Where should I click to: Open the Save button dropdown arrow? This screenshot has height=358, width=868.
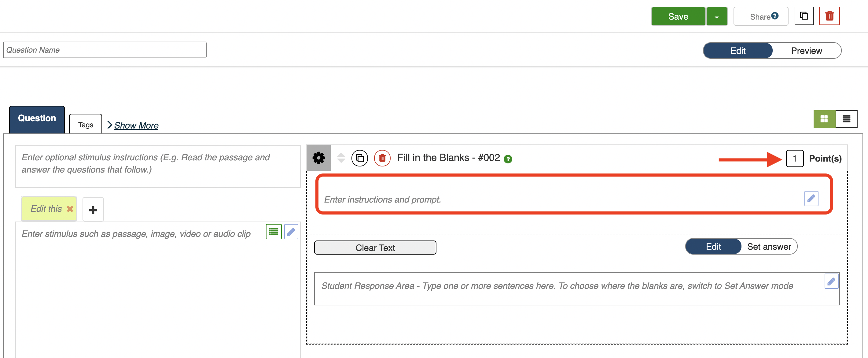(717, 17)
